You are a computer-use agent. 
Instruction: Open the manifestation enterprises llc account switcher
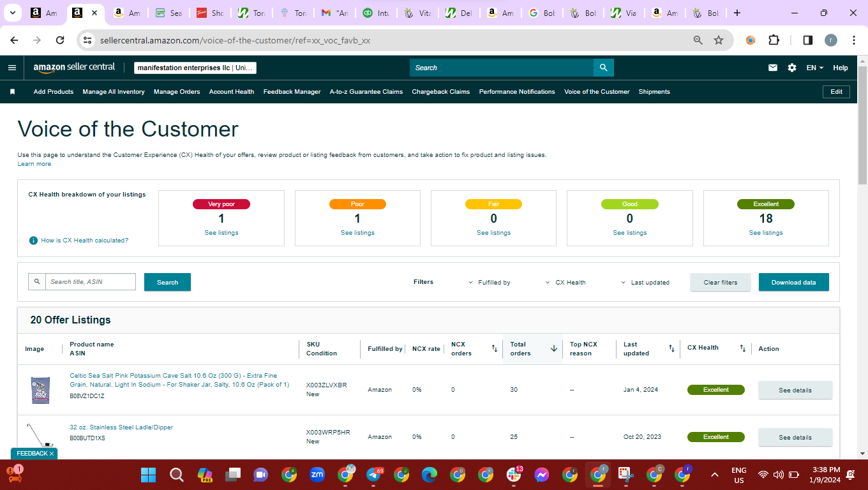click(x=195, y=68)
